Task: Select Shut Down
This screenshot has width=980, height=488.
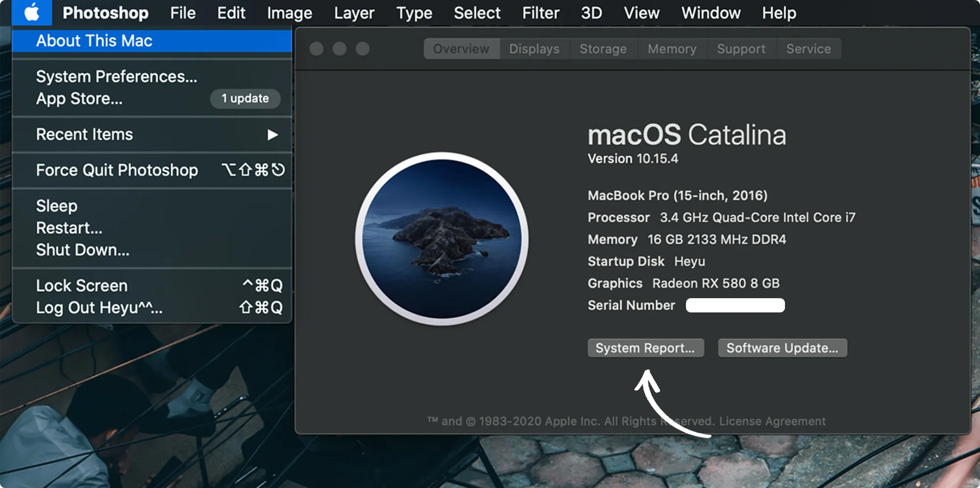Action: pyautogui.click(x=82, y=250)
